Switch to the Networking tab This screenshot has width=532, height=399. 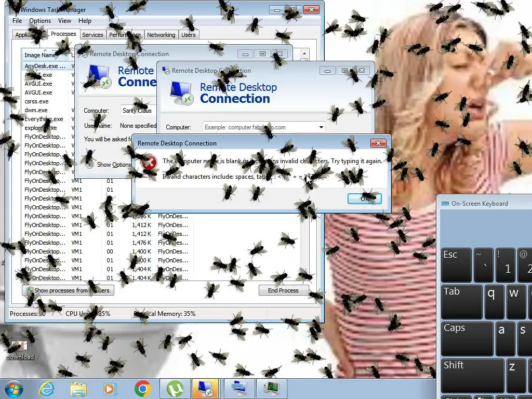(161, 35)
